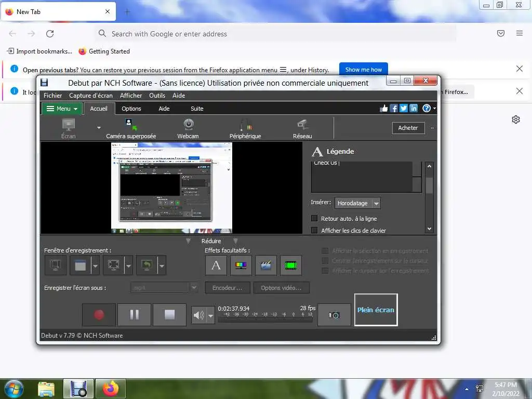Click Show me how in Firefox
Screen dimensions: 532x399
[363, 70]
